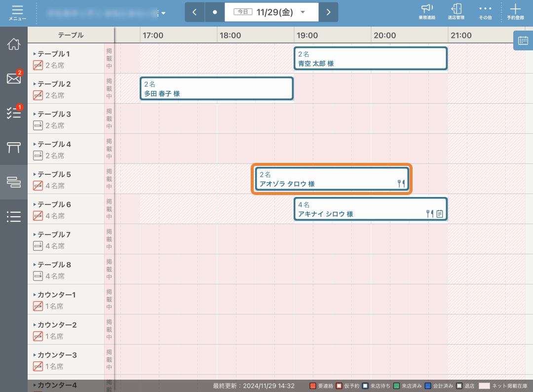
Task: Open the その他 more options menu
Action: coord(485,12)
